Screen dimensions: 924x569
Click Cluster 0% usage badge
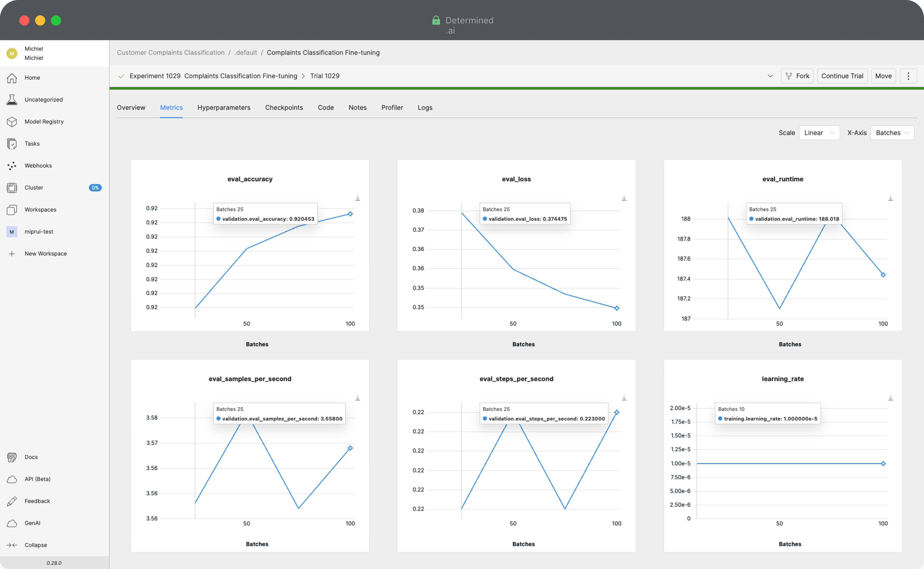[95, 188]
